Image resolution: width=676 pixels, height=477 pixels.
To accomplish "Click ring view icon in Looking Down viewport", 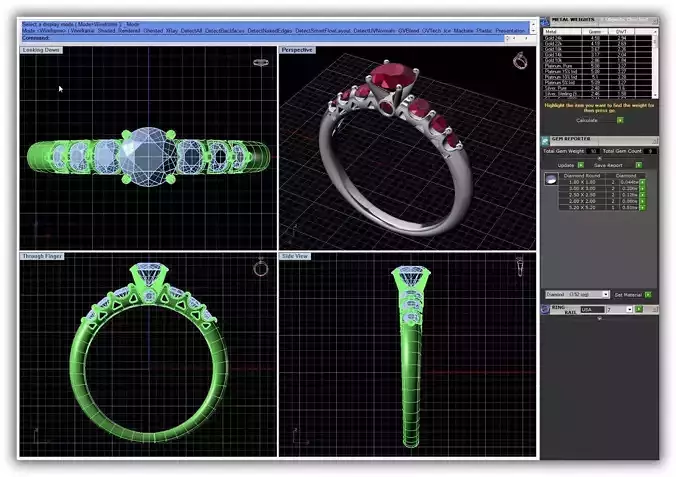I will (260, 63).
